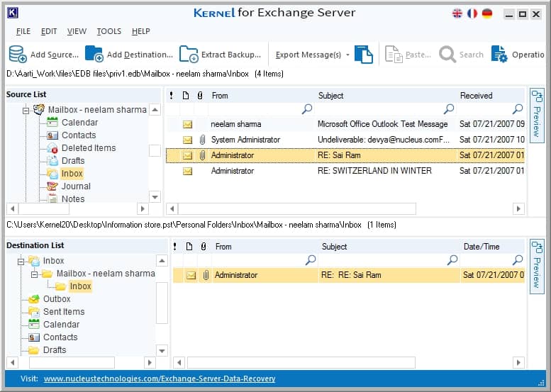The height and width of the screenshot is (392, 551).
Task: Open the TOOLS menu
Action: (x=109, y=31)
